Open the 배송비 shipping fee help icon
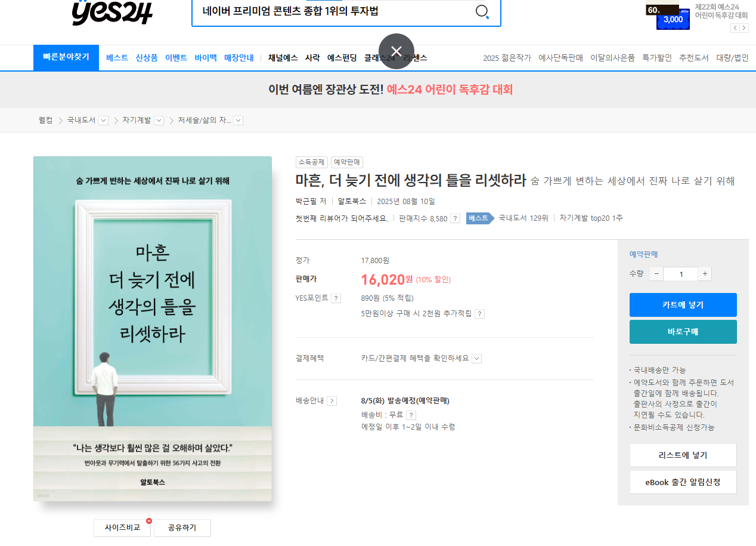 pyautogui.click(x=411, y=414)
